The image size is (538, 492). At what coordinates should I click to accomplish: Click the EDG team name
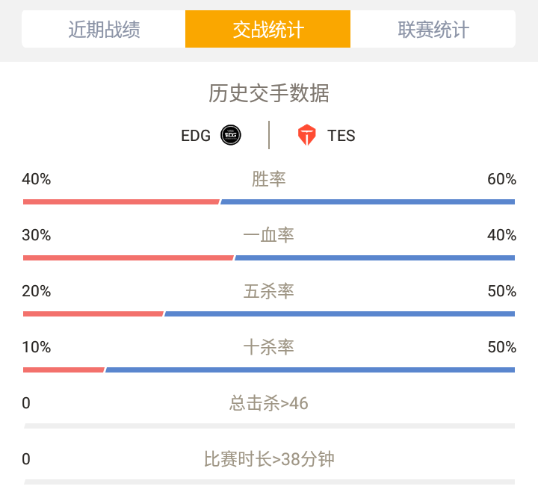click(x=196, y=136)
